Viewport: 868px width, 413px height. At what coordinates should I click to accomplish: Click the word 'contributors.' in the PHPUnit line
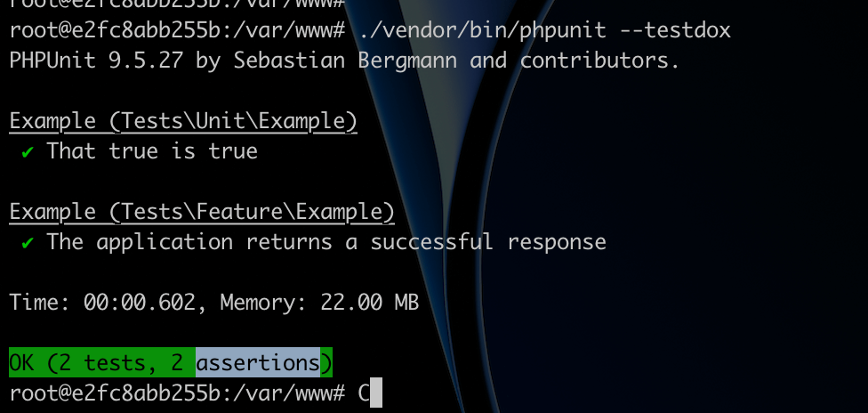point(599,61)
